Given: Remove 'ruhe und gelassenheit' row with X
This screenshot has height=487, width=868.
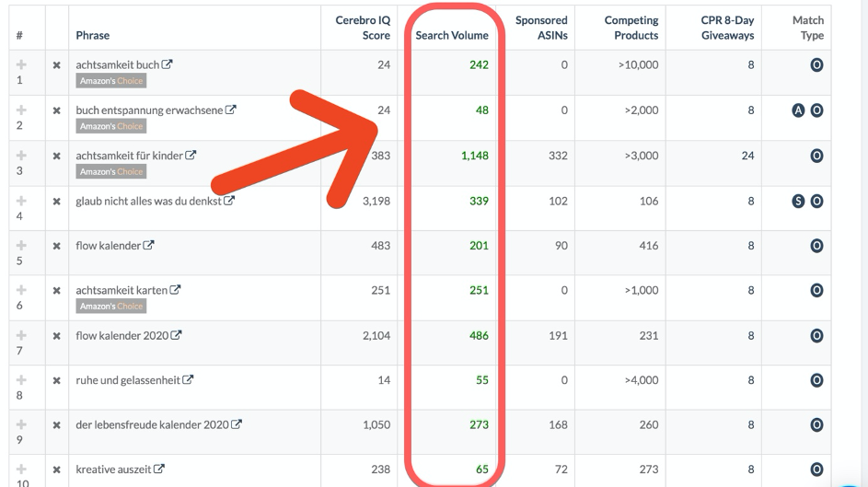Looking at the screenshot, I should (x=56, y=381).
